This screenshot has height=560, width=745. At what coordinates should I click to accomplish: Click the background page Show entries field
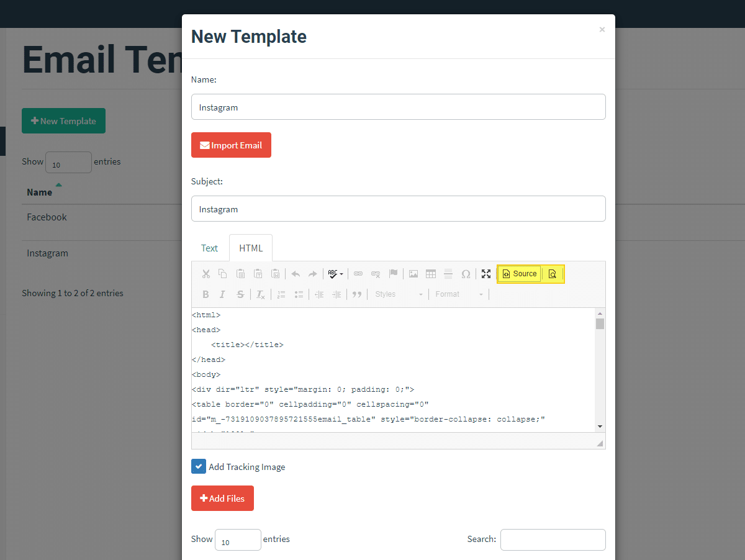click(x=68, y=162)
